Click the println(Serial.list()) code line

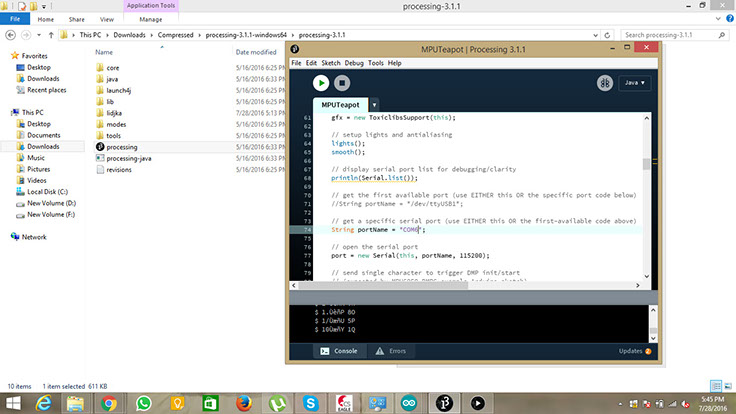[x=374, y=178]
